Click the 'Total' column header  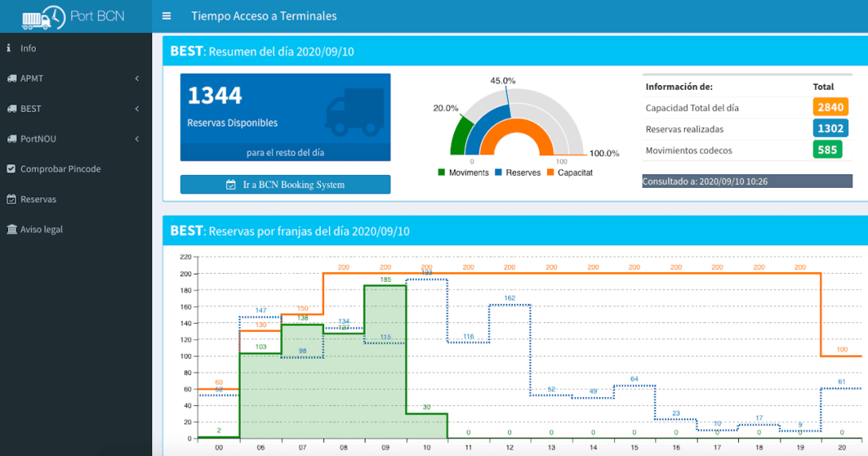click(823, 86)
